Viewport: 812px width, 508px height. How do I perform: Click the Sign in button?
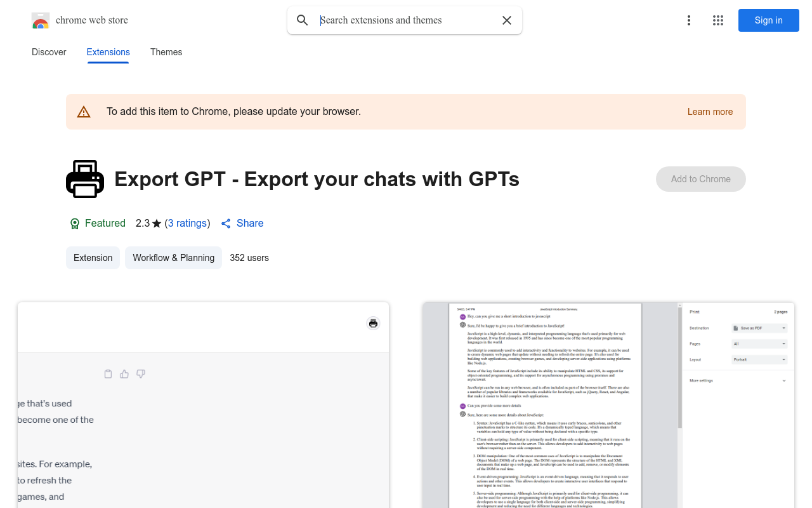click(768, 20)
